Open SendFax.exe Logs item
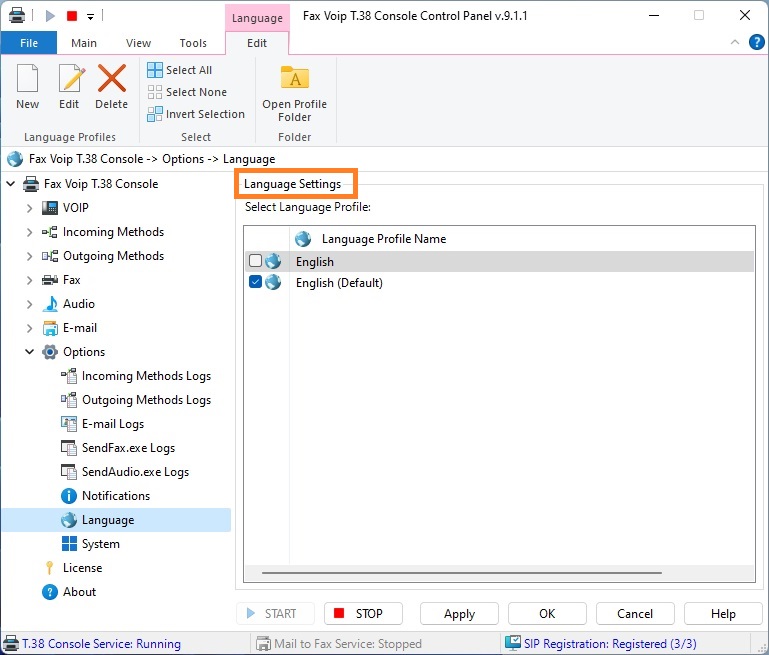The width and height of the screenshot is (769, 655). point(128,448)
